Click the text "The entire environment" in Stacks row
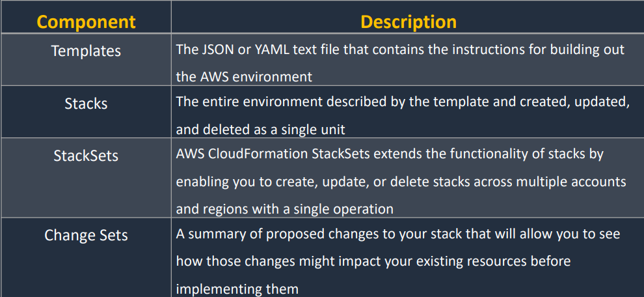Image resolution: width=644 pixels, height=297 pixels. [252, 102]
